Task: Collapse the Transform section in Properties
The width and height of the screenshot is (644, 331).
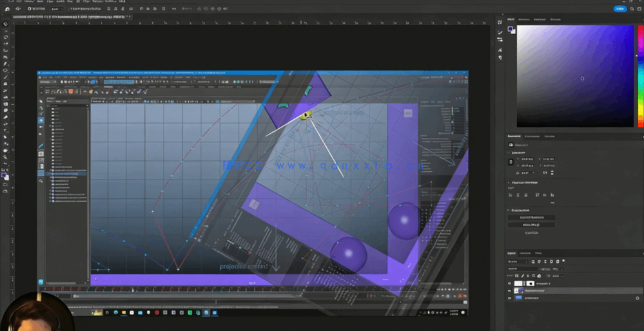Action: (x=509, y=153)
